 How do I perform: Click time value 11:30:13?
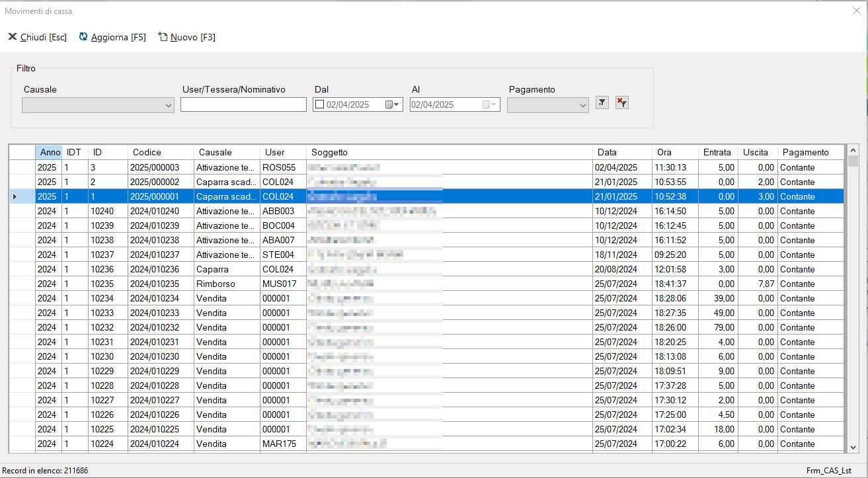(675, 167)
